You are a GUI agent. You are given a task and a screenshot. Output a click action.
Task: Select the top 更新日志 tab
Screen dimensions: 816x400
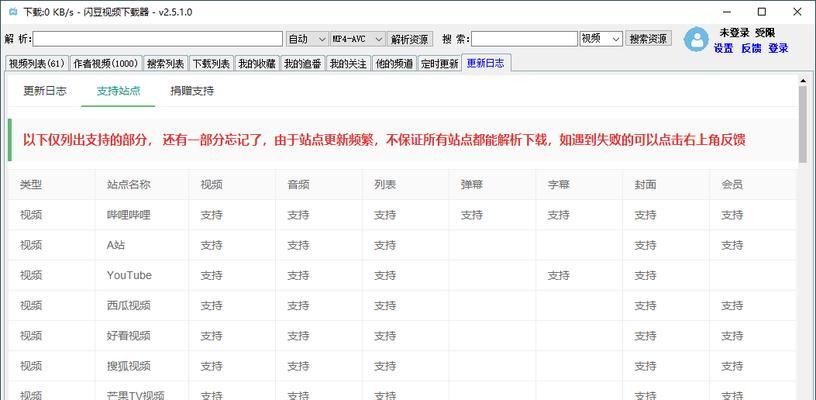point(486,63)
